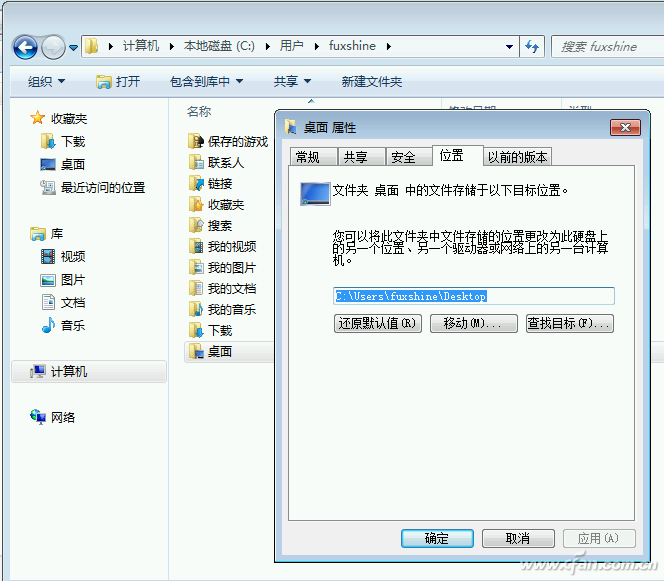Click 还原默认值(R) button
Screen dimensions: 664x581
(x=377, y=323)
